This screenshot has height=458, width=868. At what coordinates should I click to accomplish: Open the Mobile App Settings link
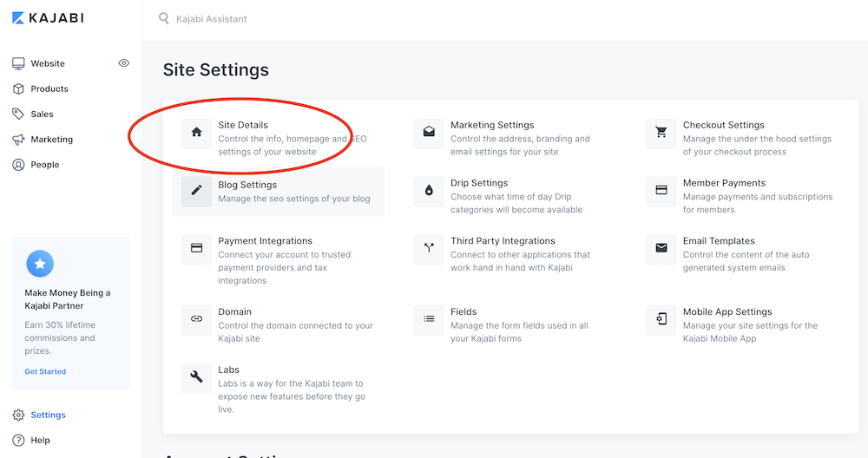point(727,312)
